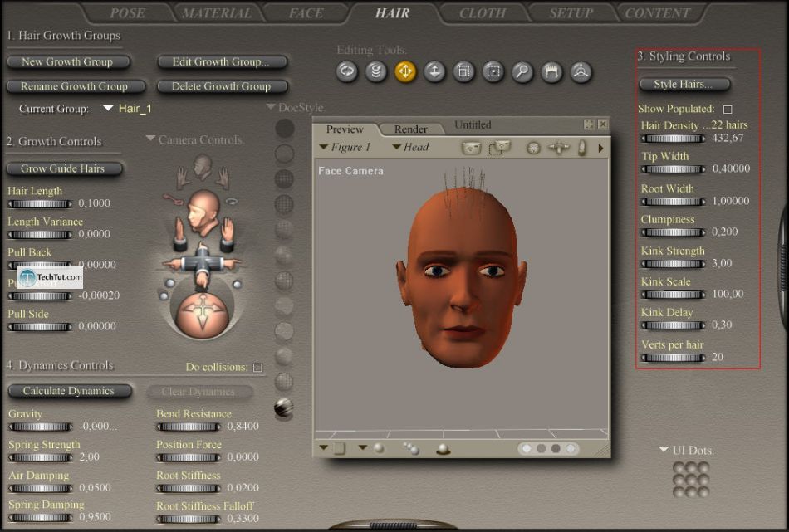Open the background color dropdown arrow
The height and width of the screenshot is (532, 789).
pos(324,447)
